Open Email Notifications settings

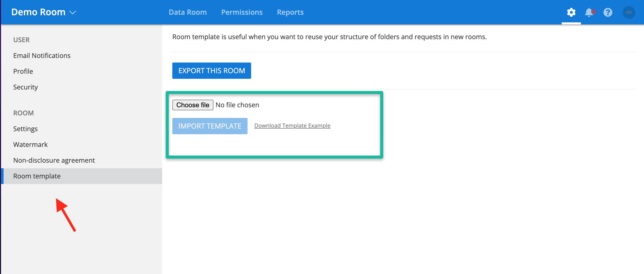coord(42,55)
